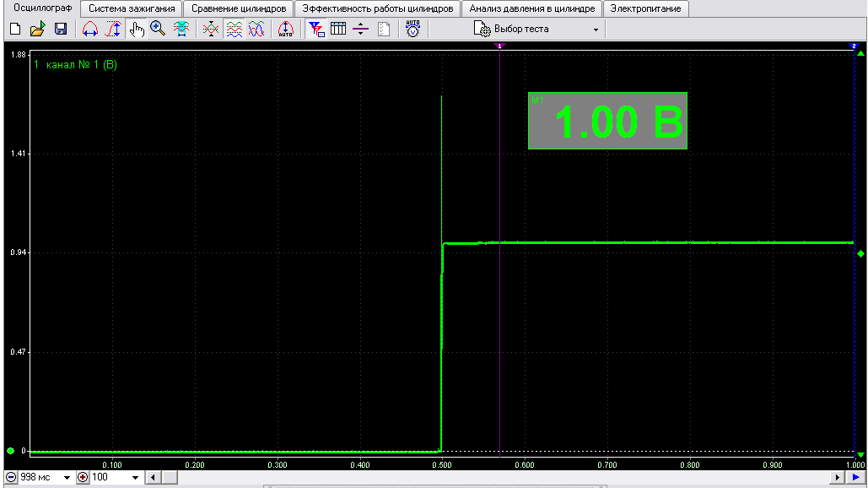Click the M1 1.00 В measurement box
The height and width of the screenshot is (488, 868).
[607, 121]
